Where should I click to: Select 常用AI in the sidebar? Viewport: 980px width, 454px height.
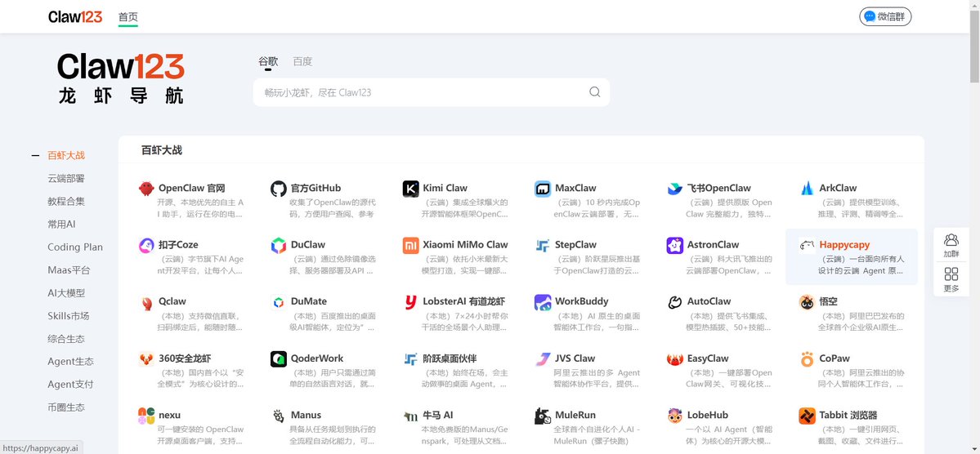pyautogui.click(x=62, y=225)
